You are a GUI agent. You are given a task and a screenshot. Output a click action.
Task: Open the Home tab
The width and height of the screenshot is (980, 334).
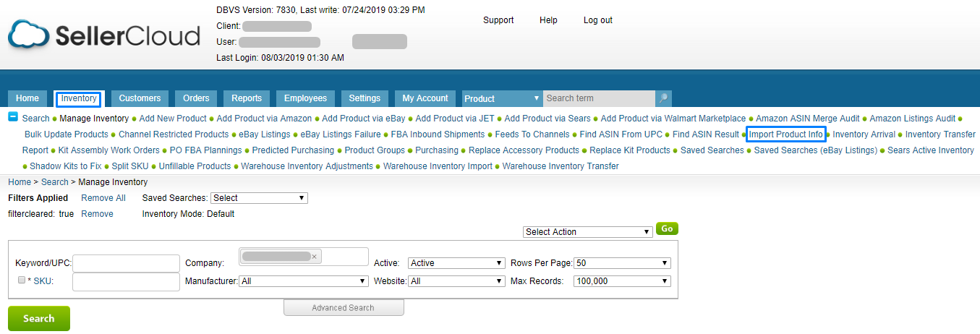click(27, 98)
